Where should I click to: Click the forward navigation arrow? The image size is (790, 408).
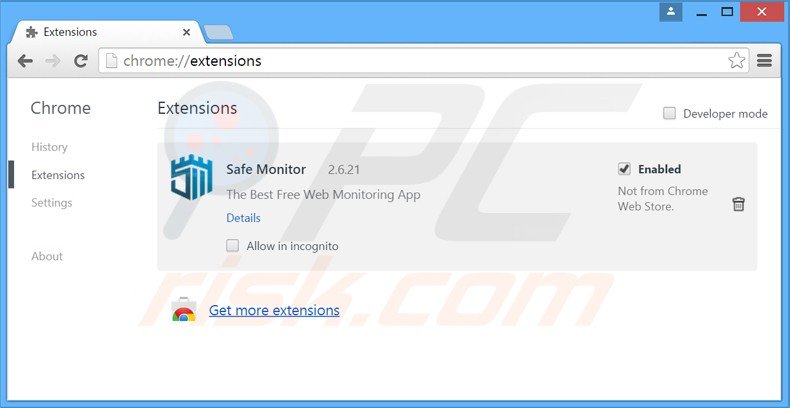(53, 61)
